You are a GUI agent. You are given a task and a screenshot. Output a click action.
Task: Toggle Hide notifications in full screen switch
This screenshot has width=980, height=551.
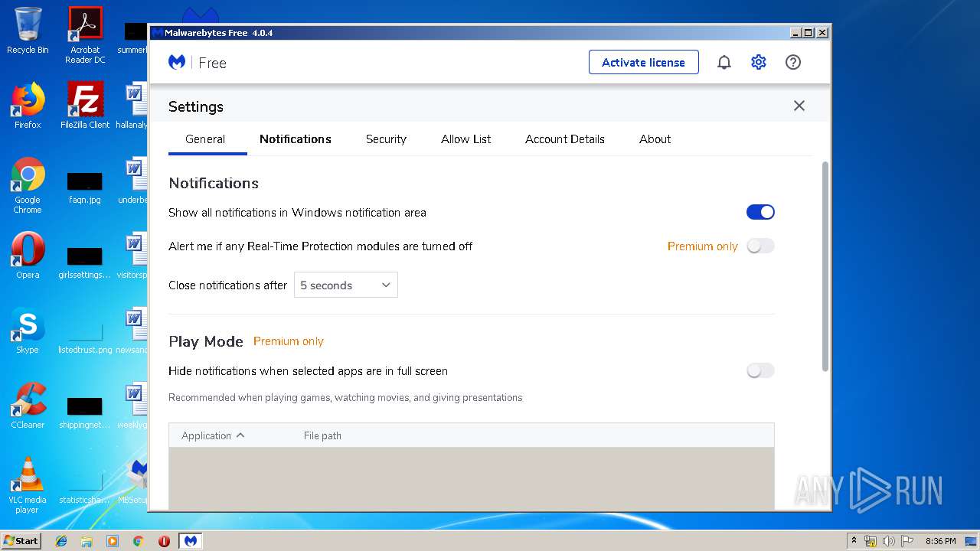point(760,370)
